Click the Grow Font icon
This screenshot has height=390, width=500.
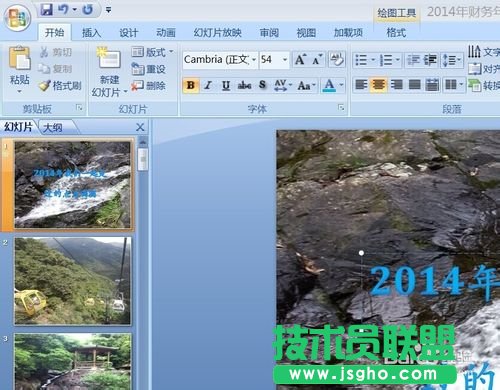pos(301,60)
